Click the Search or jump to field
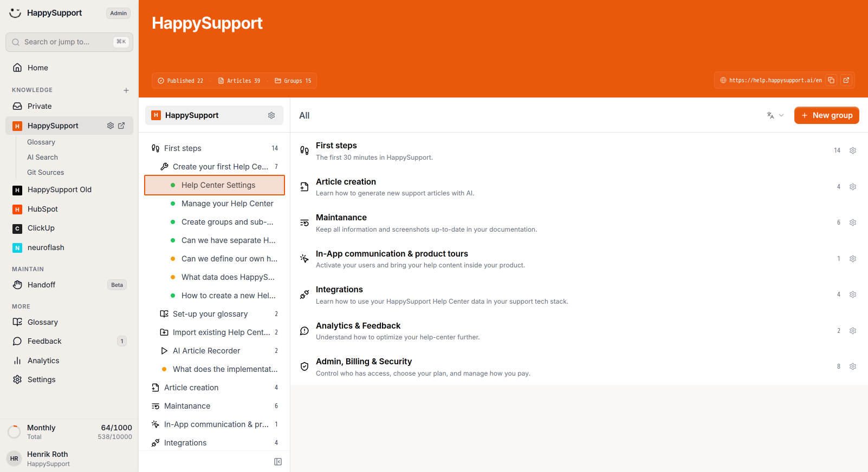 coord(69,42)
